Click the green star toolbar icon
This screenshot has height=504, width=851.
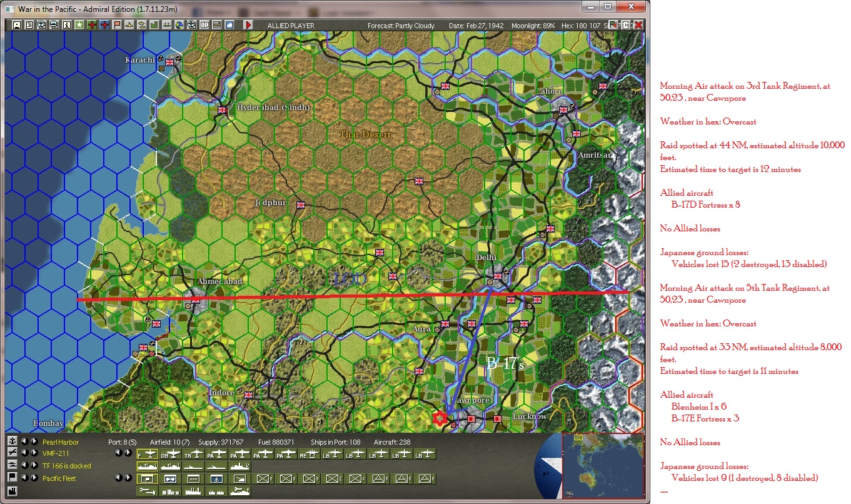pos(79,25)
